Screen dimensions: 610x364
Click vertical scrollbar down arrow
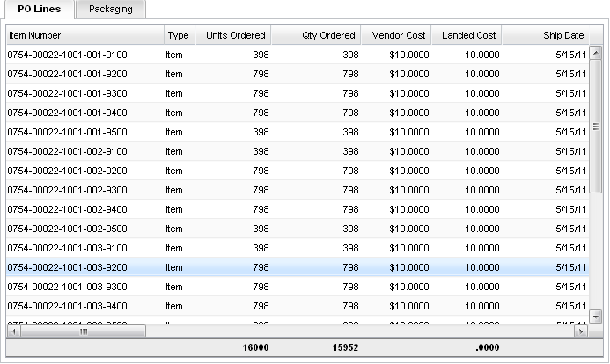(x=594, y=317)
